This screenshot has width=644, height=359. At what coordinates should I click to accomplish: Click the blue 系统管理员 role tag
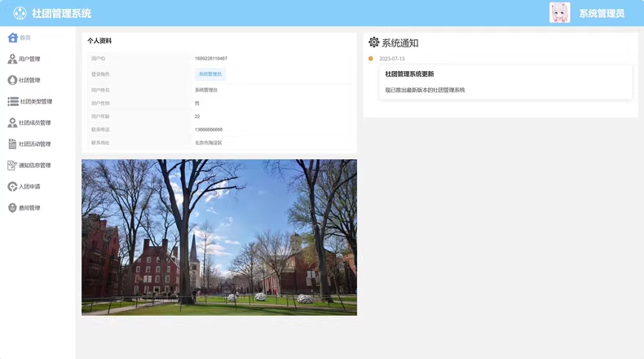point(210,74)
